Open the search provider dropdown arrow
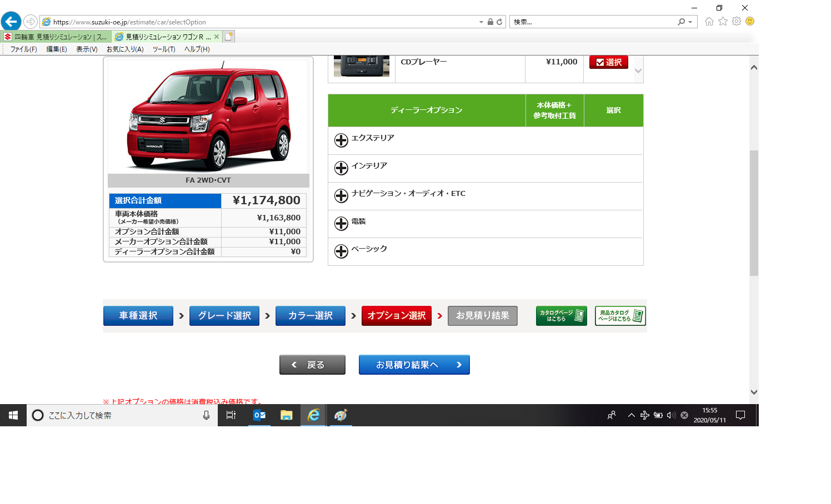The image size is (831, 504). click(690, 22)
